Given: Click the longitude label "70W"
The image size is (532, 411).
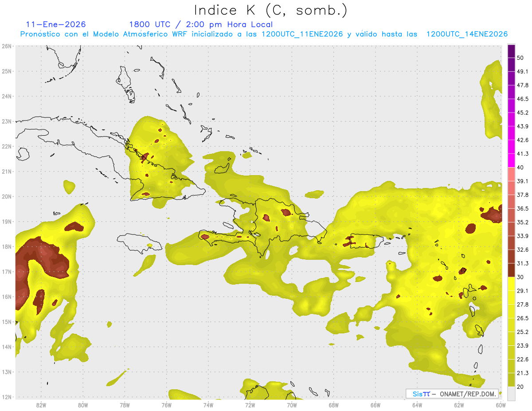Looking at the screenshot, I should (292, 405).
